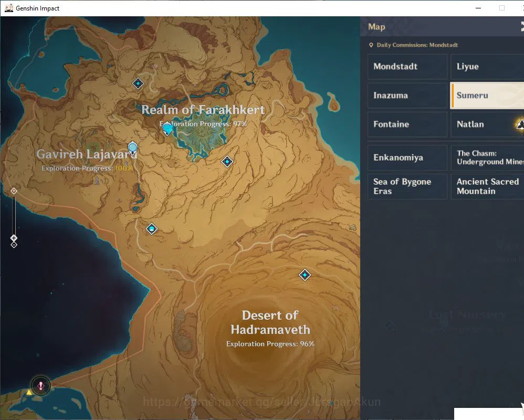
Task: Click the Daily Commissions location pin icon
Action: pos(371,45)
